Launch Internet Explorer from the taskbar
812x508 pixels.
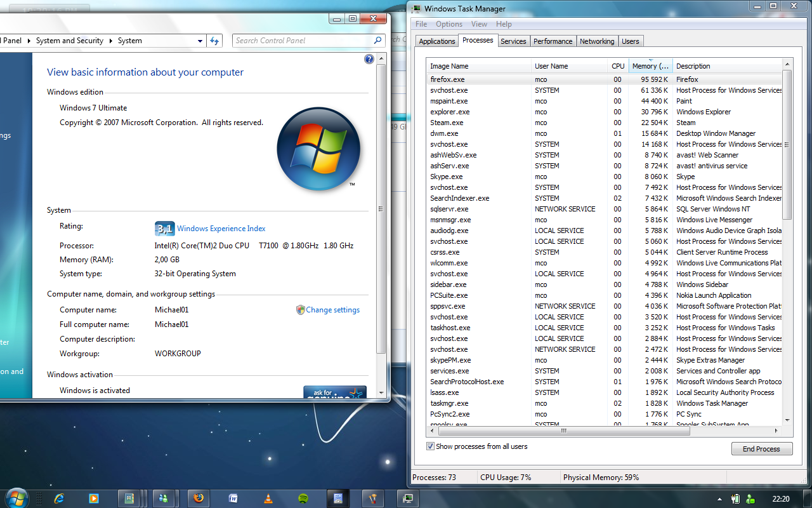coord(60,498)
